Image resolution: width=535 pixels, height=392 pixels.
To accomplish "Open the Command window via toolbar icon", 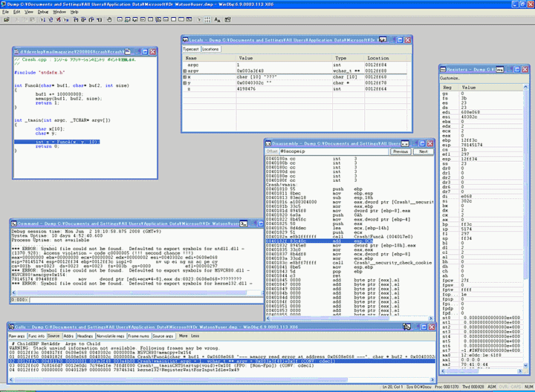I will point(120,20).
